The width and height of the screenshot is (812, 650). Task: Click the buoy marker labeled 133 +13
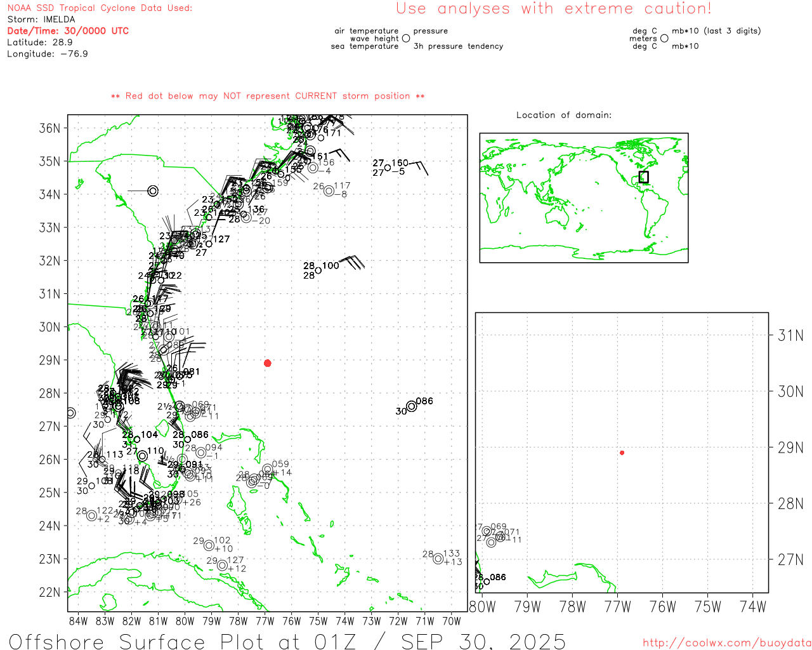438,559
